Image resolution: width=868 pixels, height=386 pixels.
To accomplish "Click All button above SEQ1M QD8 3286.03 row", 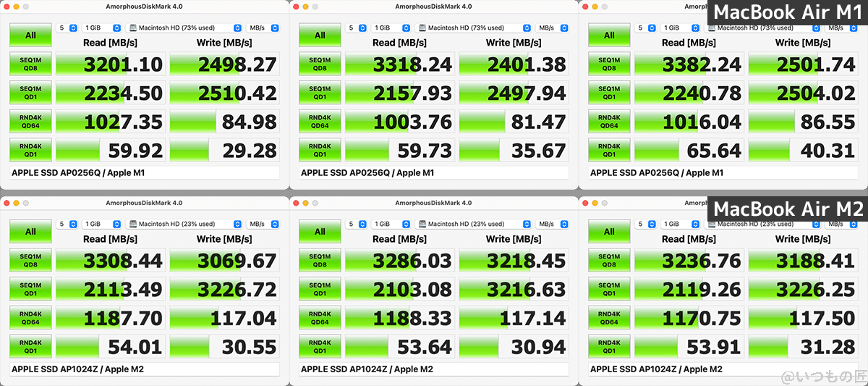I will (320, 232).
